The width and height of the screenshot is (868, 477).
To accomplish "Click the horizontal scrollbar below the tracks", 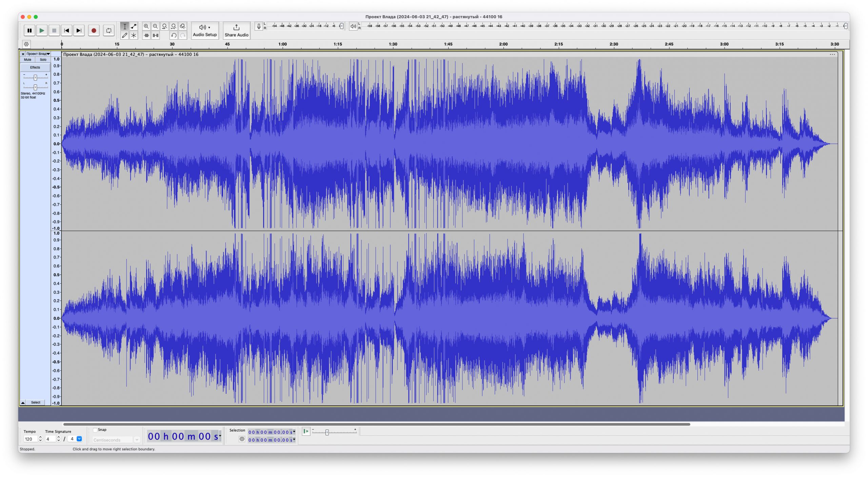I will (x=376, y=424).
